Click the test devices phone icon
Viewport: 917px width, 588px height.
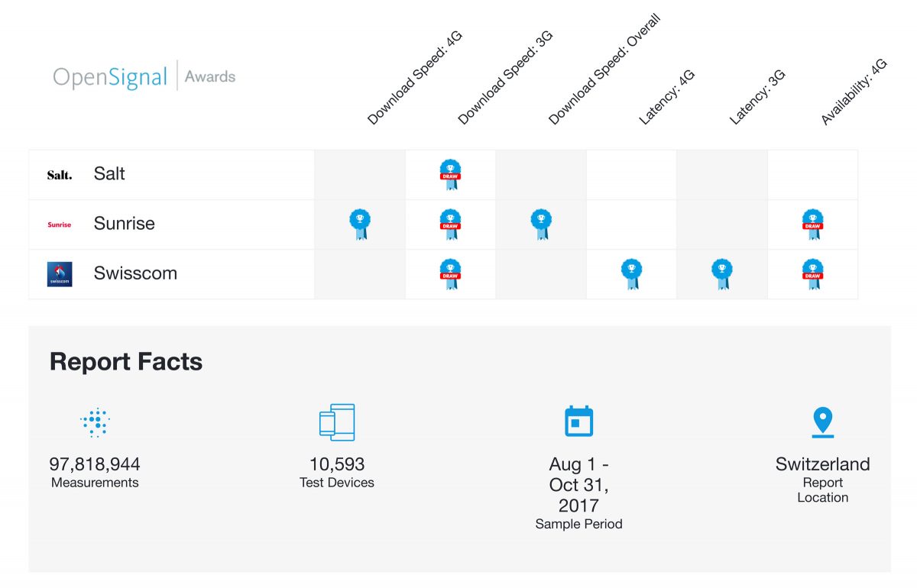coord(337,422)
